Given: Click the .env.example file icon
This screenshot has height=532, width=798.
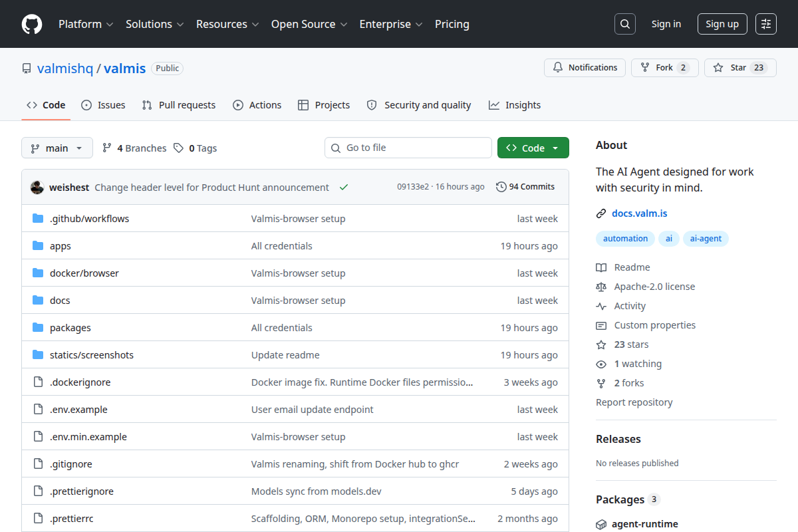Looking at the screenshot, I should [x=38, y=409].
